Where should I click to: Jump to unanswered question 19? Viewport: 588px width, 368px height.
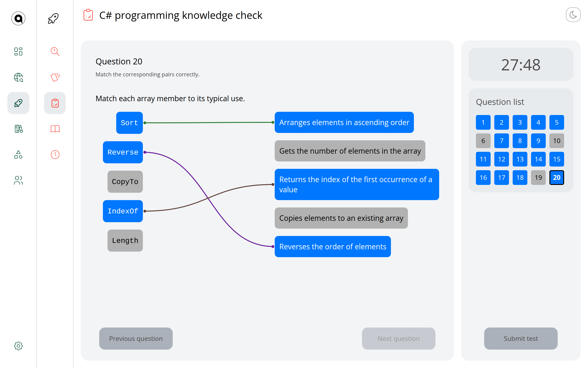pyautogui.click(x=538, y=178)
